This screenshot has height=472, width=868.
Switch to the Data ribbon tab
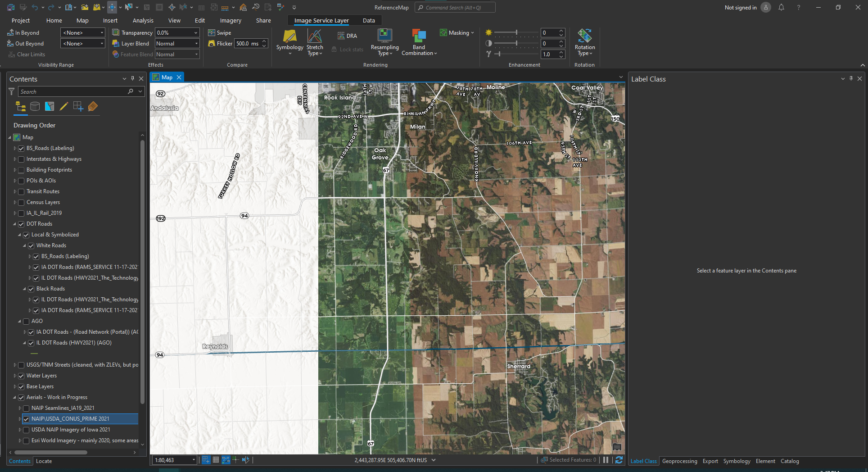point(368,20)
